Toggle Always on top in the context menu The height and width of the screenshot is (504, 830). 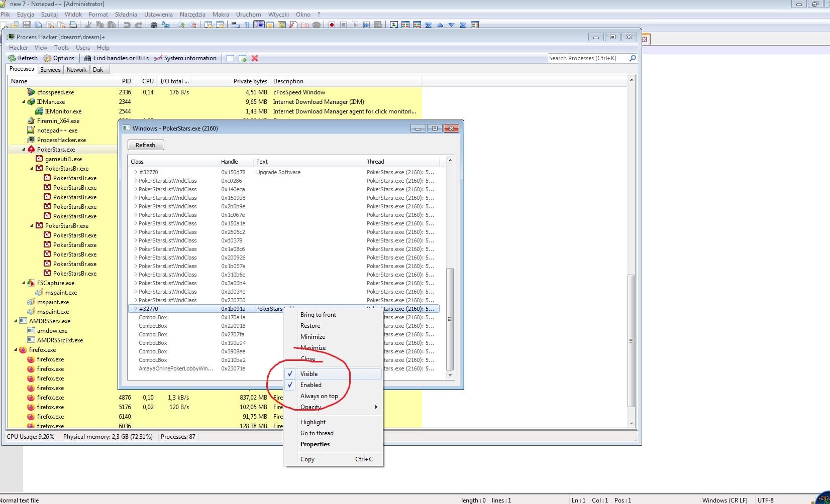[332, 396]
